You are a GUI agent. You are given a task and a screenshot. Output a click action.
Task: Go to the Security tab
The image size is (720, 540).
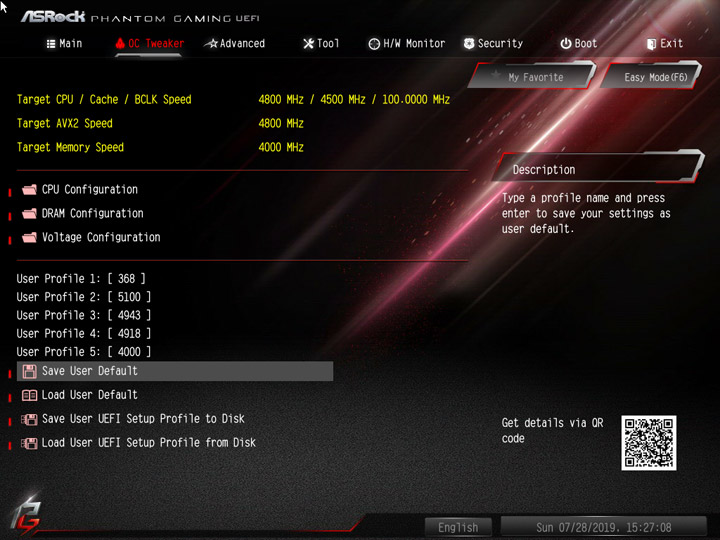tap(494, 44)
